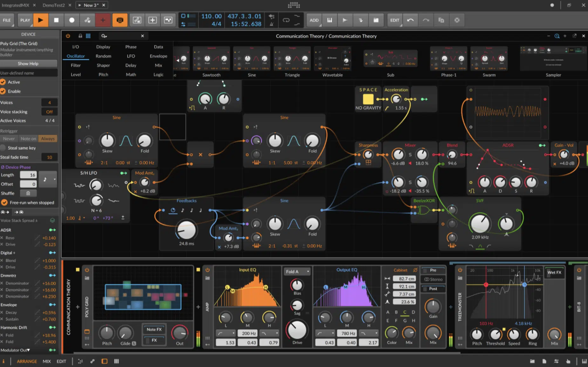
Task: Click the Grid window lock icon
Action: pos(80,36)
